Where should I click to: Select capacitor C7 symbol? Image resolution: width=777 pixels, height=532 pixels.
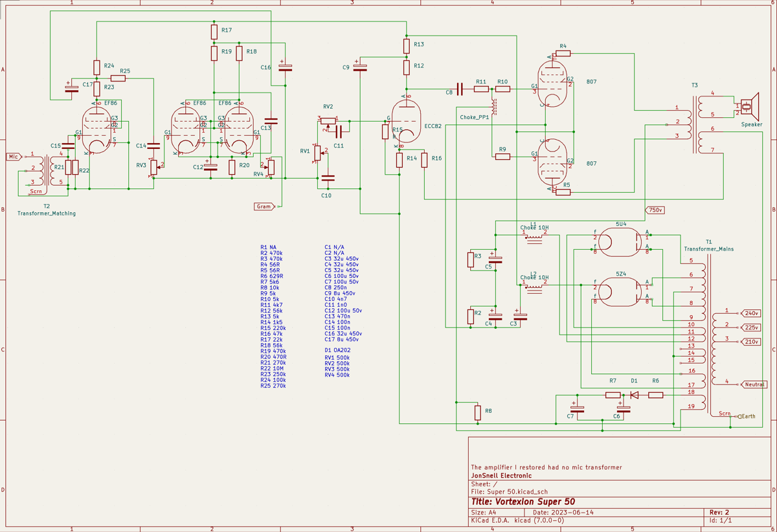578,408
